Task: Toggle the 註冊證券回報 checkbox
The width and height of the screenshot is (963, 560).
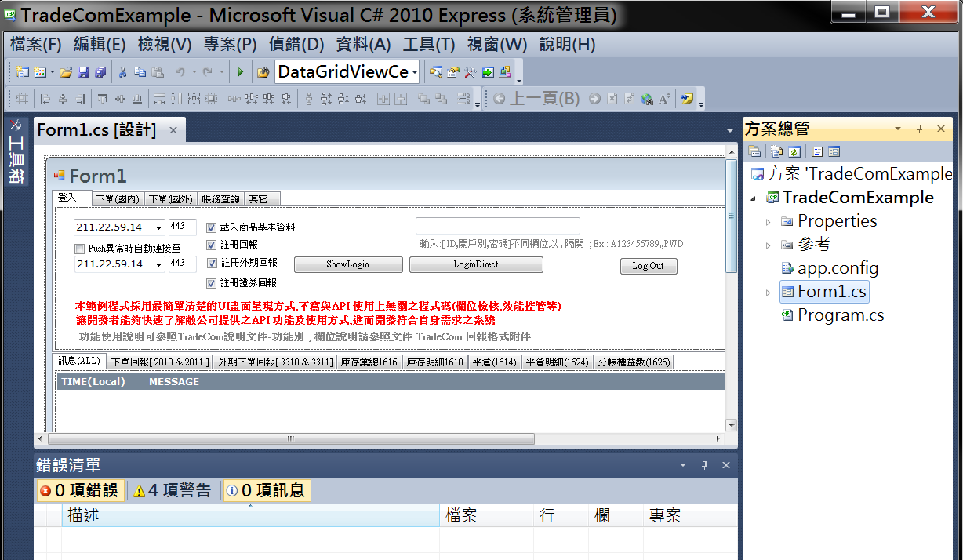Action: coord(211,283)
